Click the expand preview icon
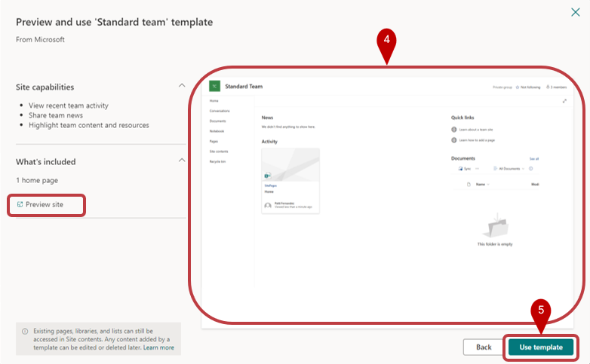 tap(564, 101)
